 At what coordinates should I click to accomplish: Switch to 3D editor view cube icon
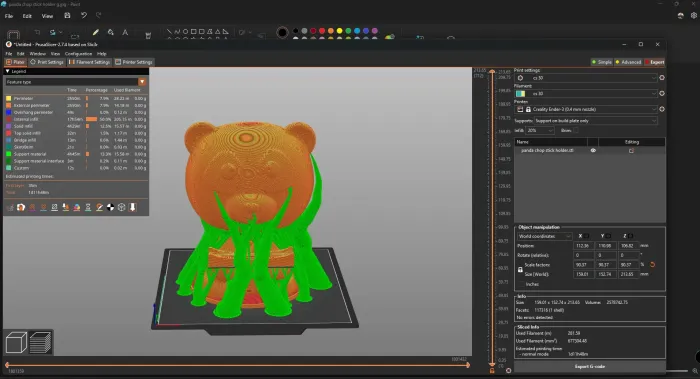click(16, 343)
